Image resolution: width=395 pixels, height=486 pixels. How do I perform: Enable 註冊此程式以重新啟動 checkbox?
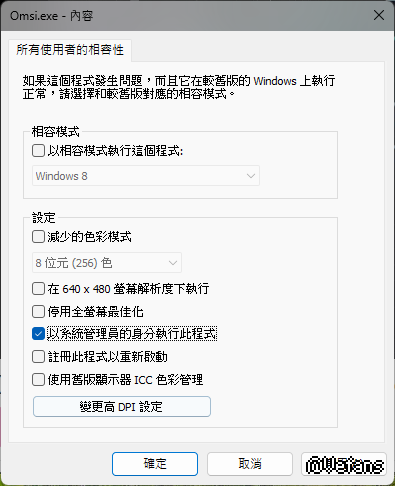38,357
